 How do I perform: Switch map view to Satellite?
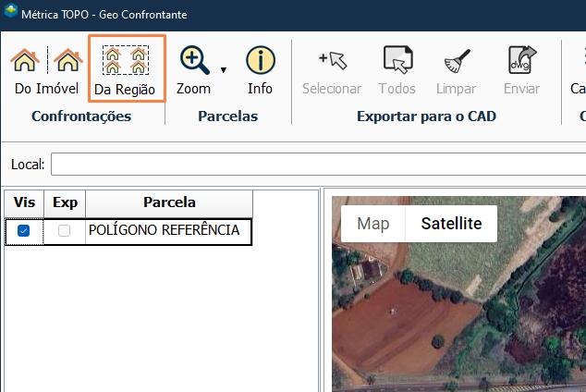(451, 224)
